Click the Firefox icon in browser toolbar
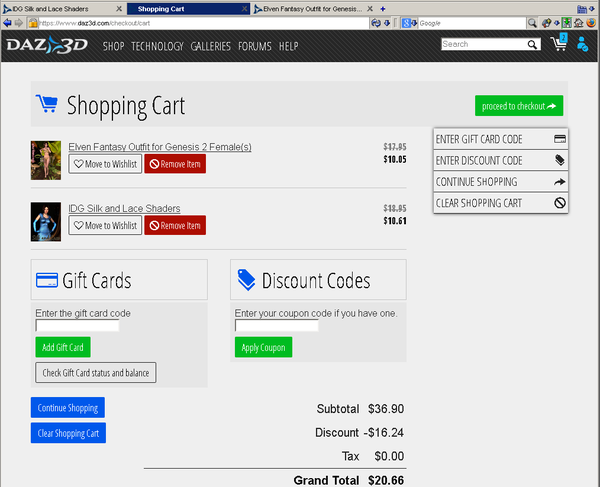600x487 pixels. click(591, 23)
